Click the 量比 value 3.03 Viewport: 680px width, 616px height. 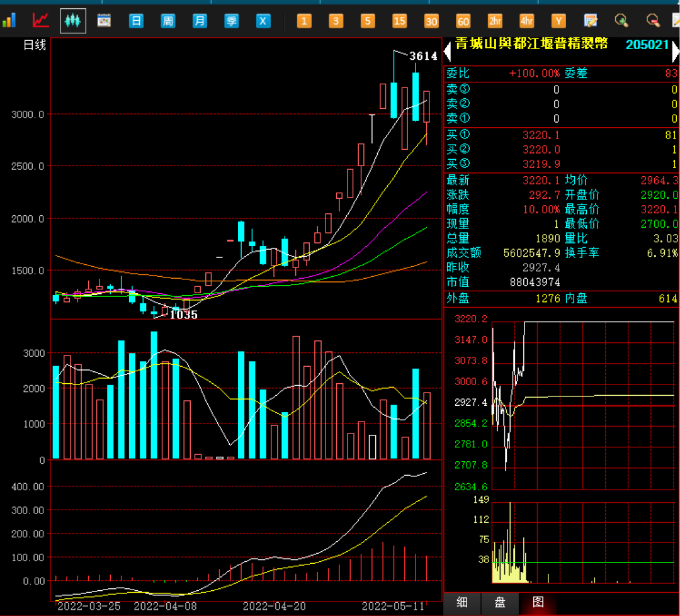coord(666,239)
